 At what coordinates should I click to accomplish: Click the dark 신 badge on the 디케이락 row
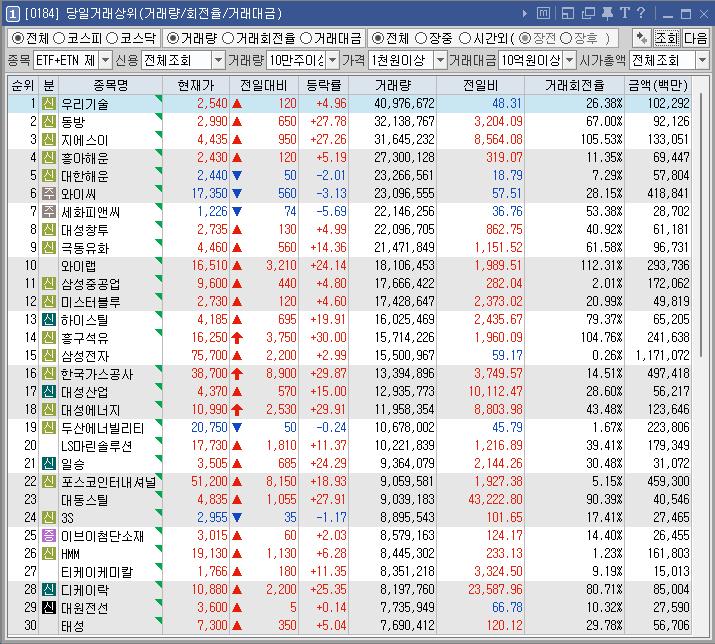coord(49,589)
